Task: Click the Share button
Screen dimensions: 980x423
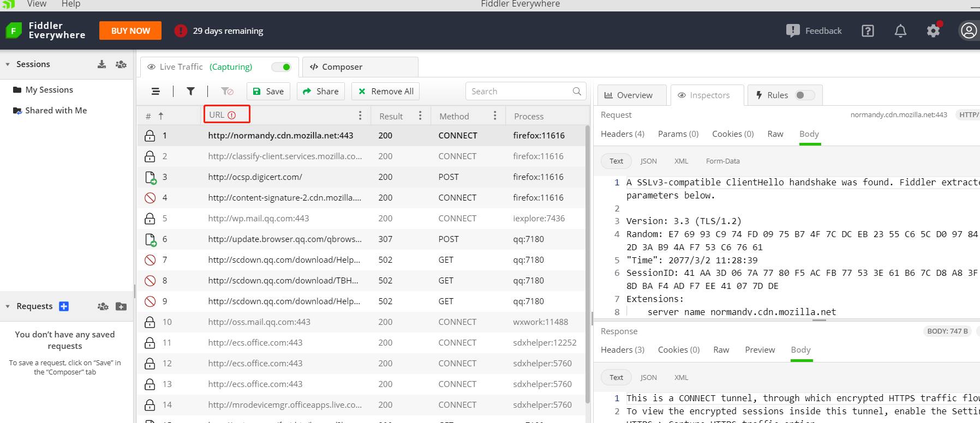Action: click(321, 92)
